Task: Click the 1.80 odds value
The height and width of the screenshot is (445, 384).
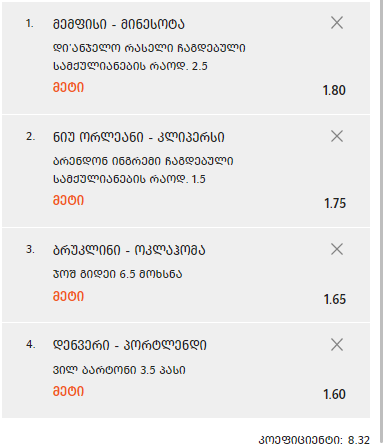Action: coord(334,90)
